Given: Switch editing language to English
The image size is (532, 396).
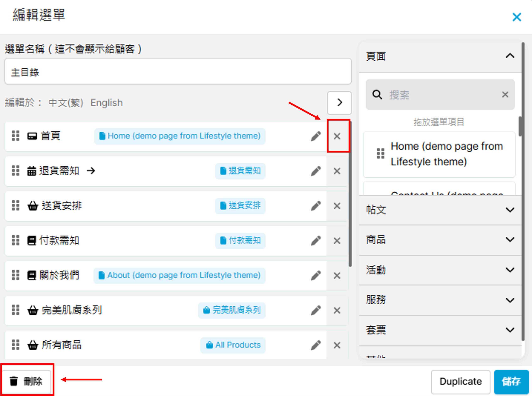Looking at the screenshot, I should pyautogui.click(x=107, y=103).
